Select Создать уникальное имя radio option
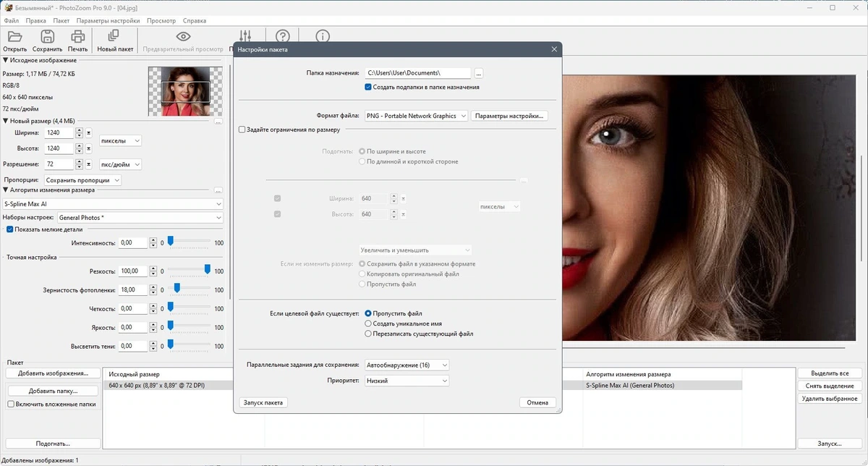The height and width of the screenshot is (466, 868). tap(368, 323)
